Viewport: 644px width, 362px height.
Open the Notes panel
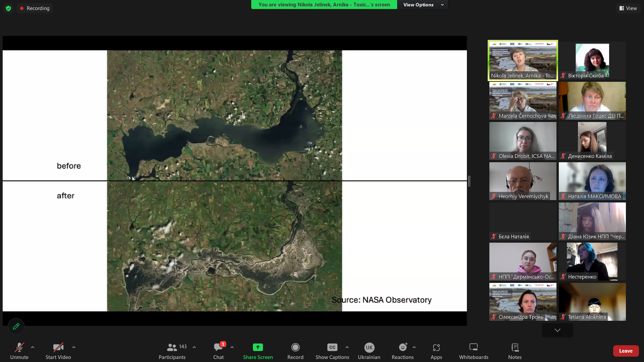tap(515, 351)
